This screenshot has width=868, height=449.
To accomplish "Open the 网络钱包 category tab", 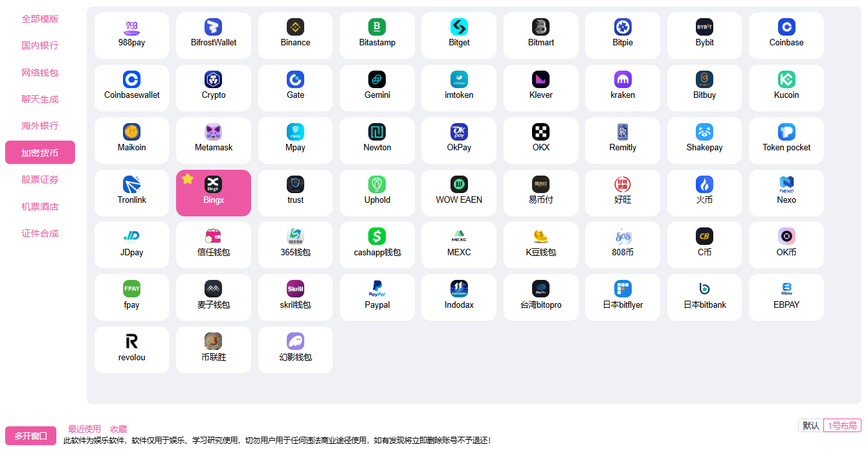I will [40, 73].
